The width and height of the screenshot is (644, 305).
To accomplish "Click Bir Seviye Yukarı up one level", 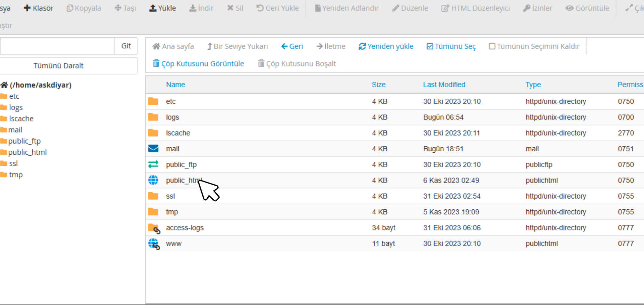I will [x=237, y=46].
